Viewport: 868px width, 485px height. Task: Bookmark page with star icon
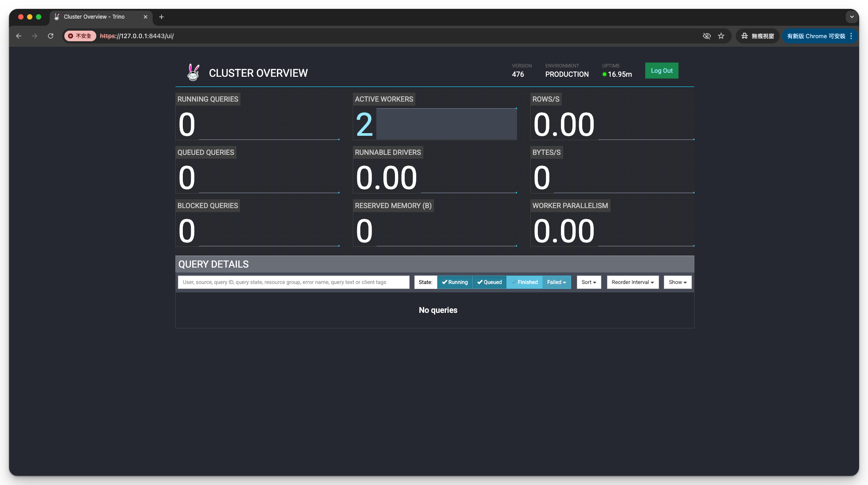pos(721,36)
